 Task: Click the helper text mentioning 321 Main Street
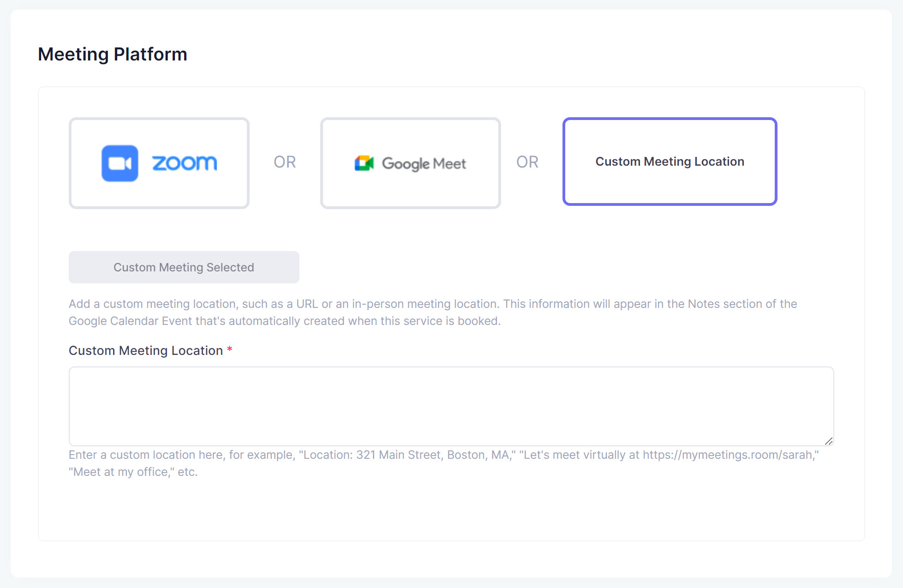click(406, 455)
